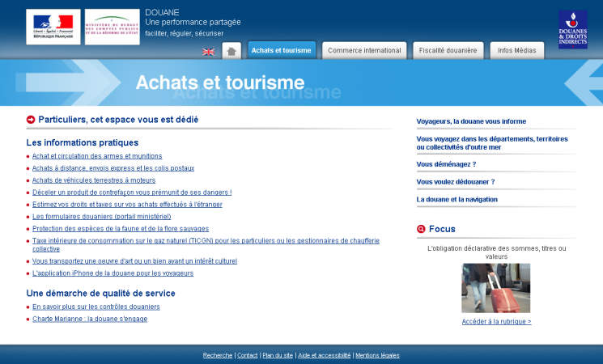Open En savoir plus sur les contrôles douaniers

coord(96,307)
